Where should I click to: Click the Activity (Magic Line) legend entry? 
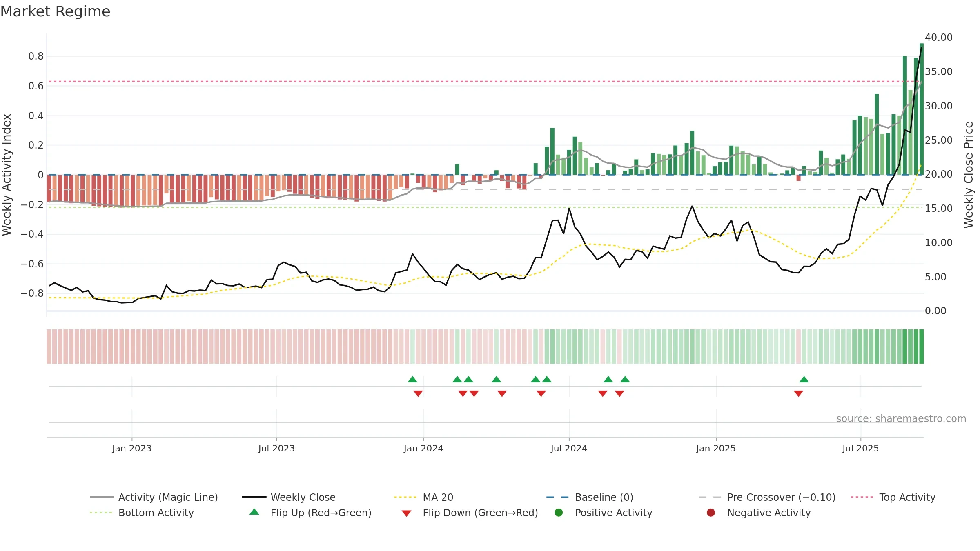[x=154, y=497]
